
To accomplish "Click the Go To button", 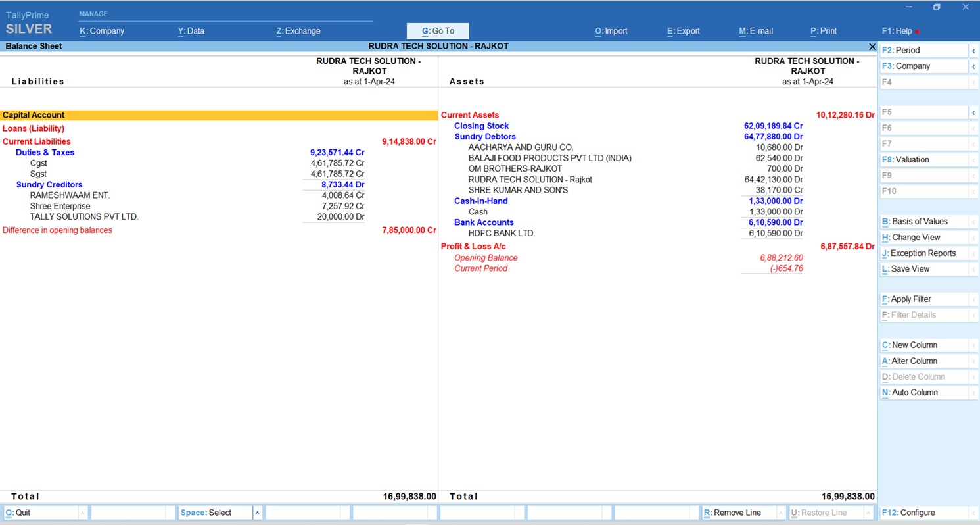I will click(438, 31).
